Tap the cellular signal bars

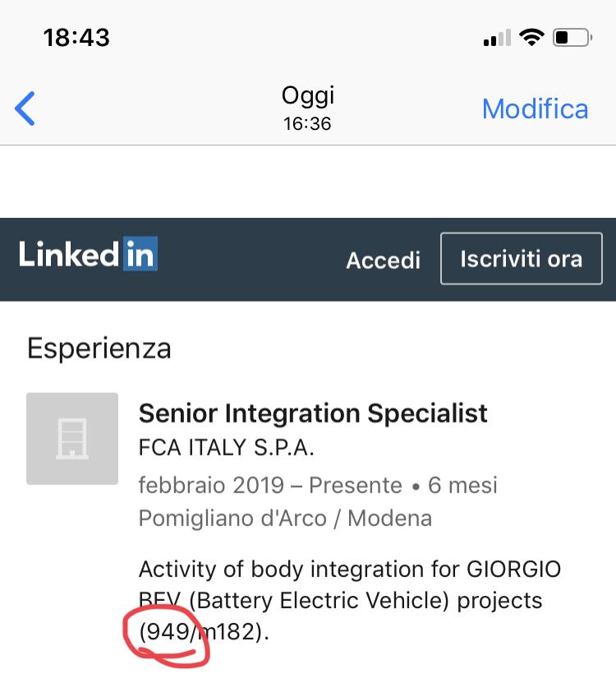497,37
